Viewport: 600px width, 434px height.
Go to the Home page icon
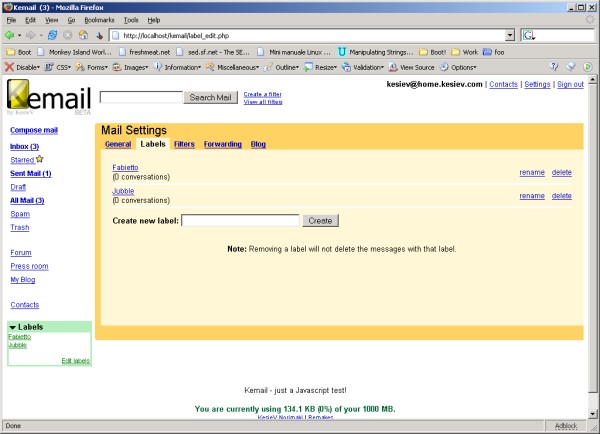(83, 36)
